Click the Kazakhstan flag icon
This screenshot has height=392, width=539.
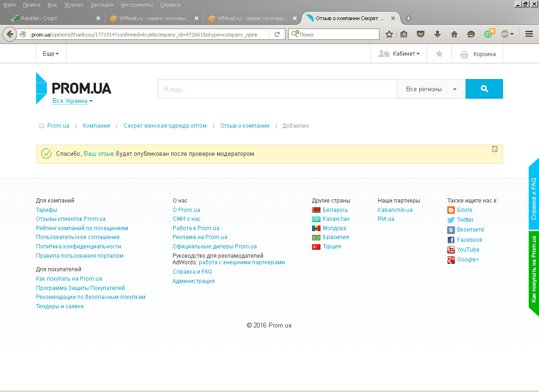(x=316, y=219)
